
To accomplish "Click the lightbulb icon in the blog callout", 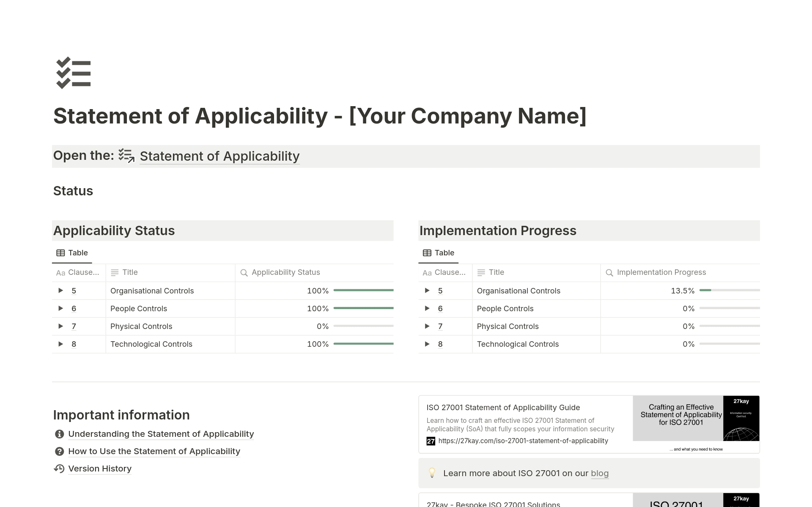I will pyautogui.click(x=432, y=473).
